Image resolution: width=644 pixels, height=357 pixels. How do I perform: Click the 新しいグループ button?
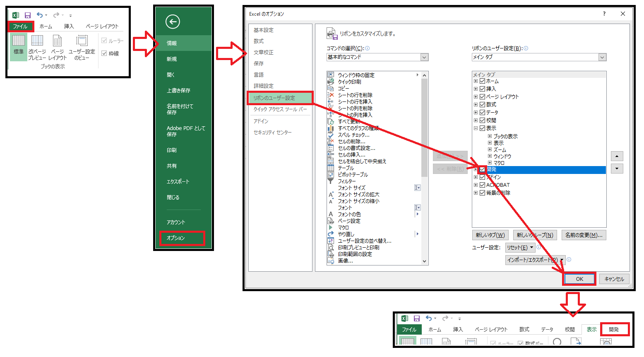[535, 235]
